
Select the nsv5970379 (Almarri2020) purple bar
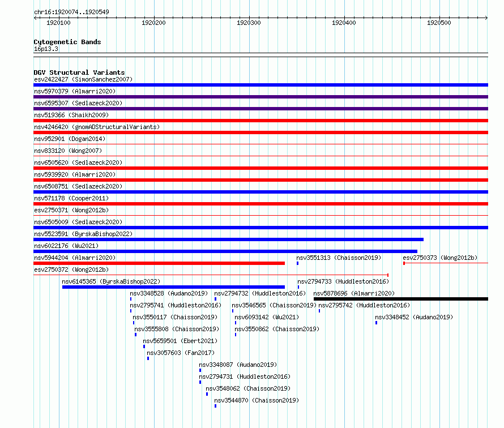click(260, 97)
